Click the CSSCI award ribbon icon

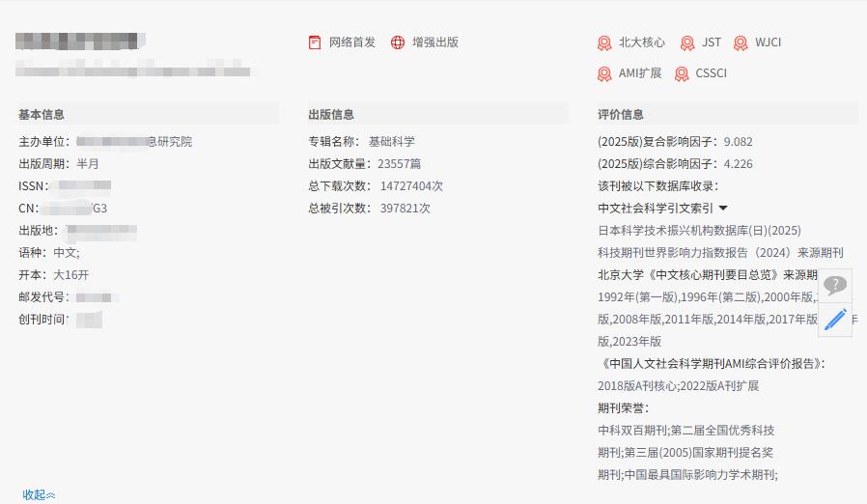682,73
